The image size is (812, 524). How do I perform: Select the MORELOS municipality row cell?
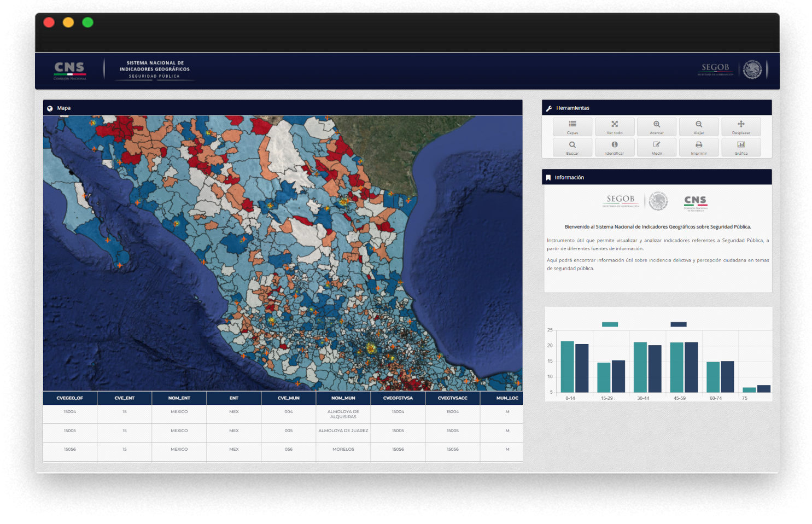pyautogui.click(x=343, y=450)
